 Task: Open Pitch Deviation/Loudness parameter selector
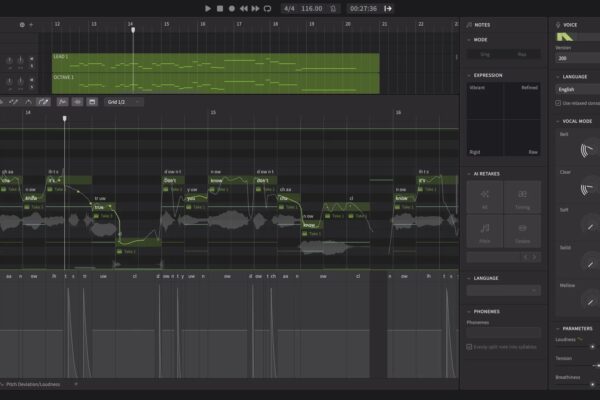tap(33, 384)
